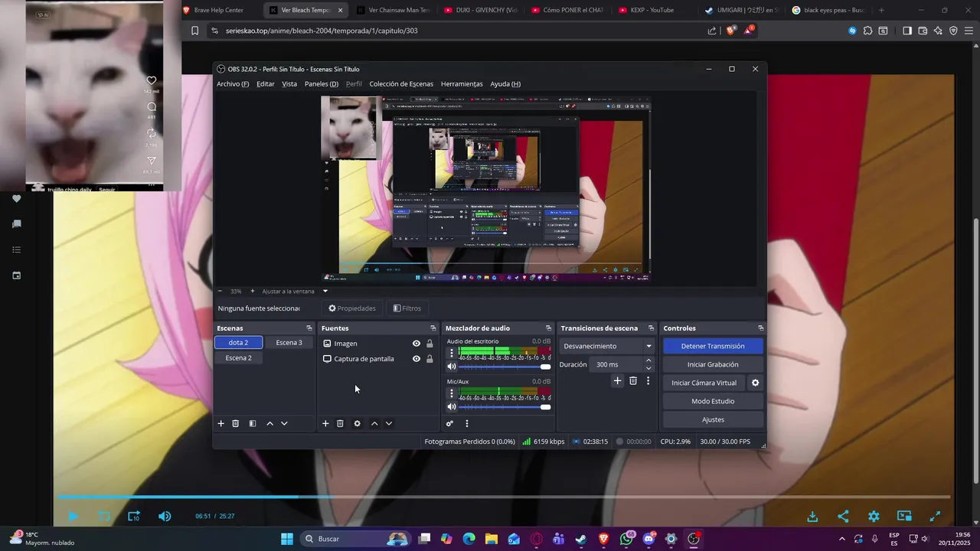This screenshot has height=551, width=980.
Task: Adjust Mic/Aux volume slider
Action: coord(505,406)
